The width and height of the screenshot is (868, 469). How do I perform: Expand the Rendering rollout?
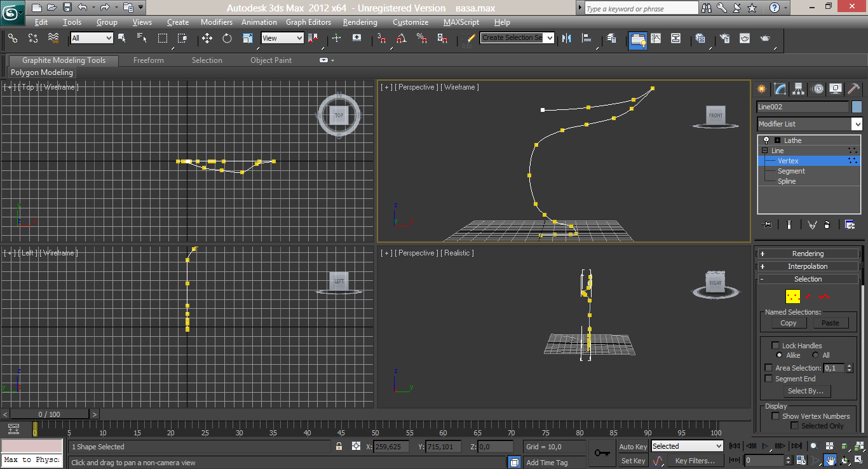point(808,254)
